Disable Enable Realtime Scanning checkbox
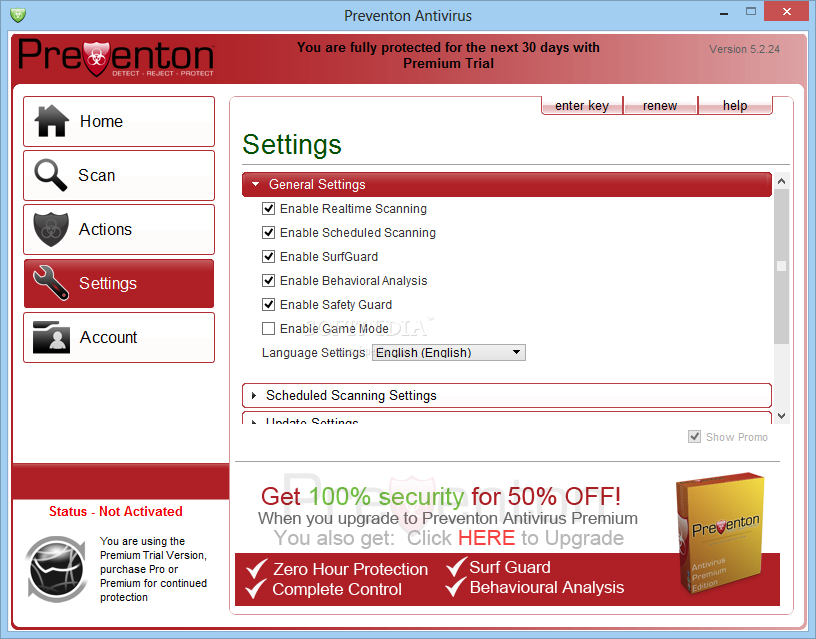This screenshot has width=816, height=639. point(269,209)
